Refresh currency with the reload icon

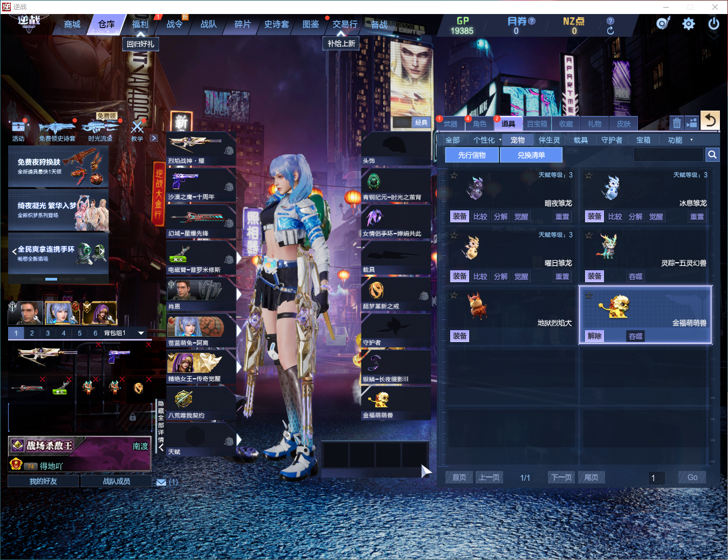coord(610,31)
